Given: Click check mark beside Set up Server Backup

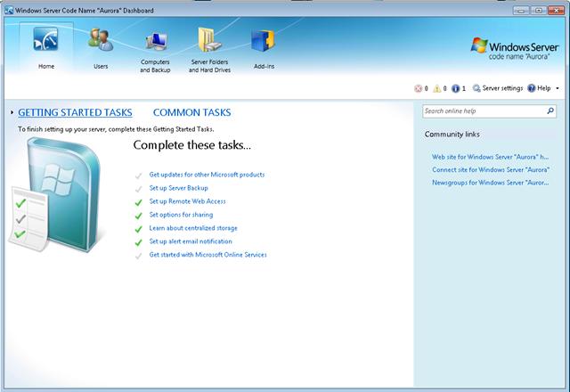Looking at the screenshot, I should click(x=139, y=189).
